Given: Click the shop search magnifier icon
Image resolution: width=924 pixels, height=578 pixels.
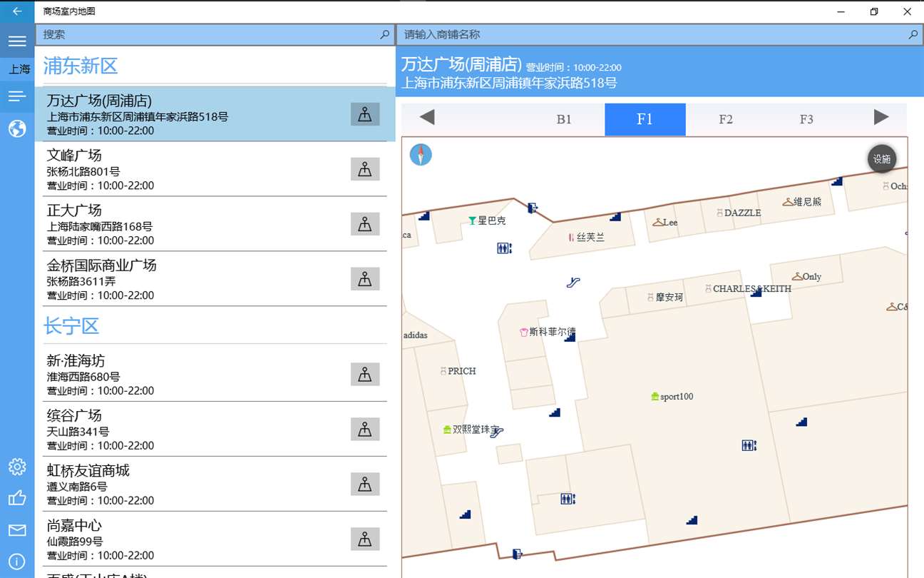Looking at the screenshot, I should pyautogui.click(x=913, y=34).
